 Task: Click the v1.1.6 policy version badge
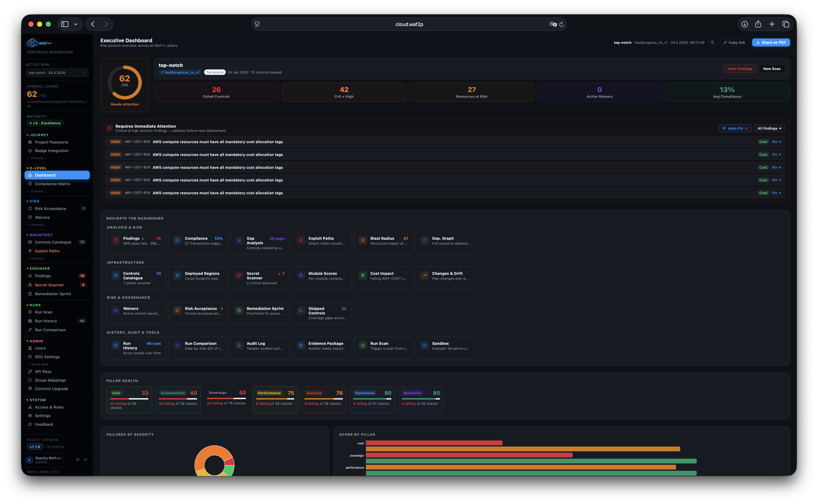tap(35, 447)
